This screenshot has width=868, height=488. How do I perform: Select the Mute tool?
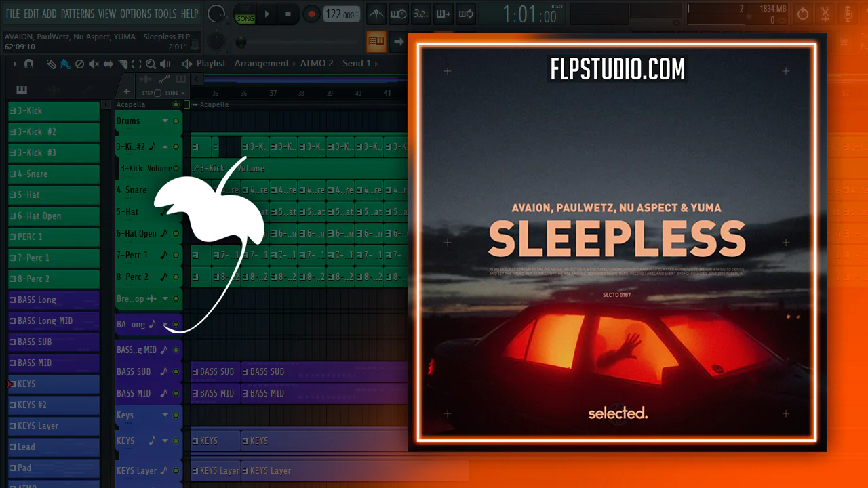(x=94, y=64)
